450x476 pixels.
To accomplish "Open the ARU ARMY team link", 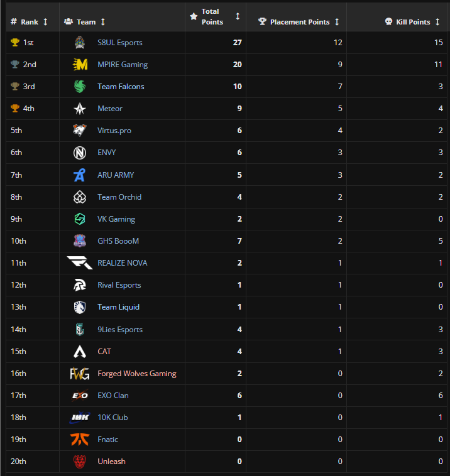I will point(116,175).
